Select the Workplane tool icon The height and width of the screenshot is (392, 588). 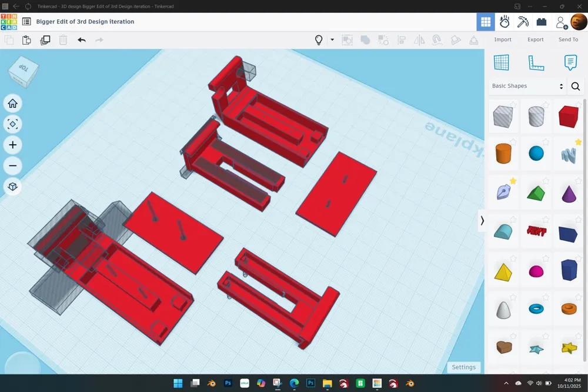(x=502, y=63)
